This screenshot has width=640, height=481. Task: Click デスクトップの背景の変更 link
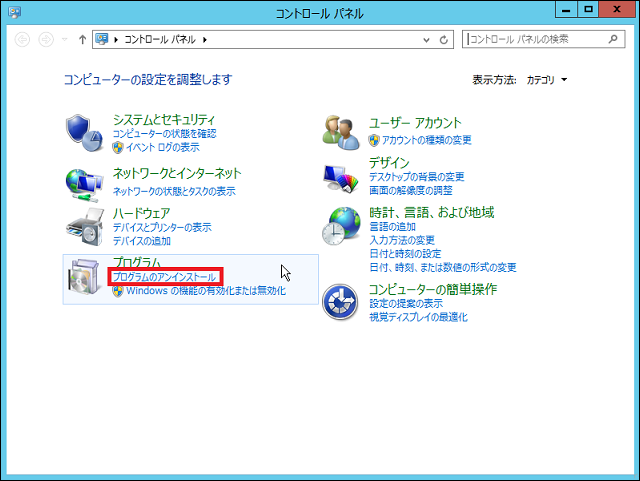pos(417,176)
